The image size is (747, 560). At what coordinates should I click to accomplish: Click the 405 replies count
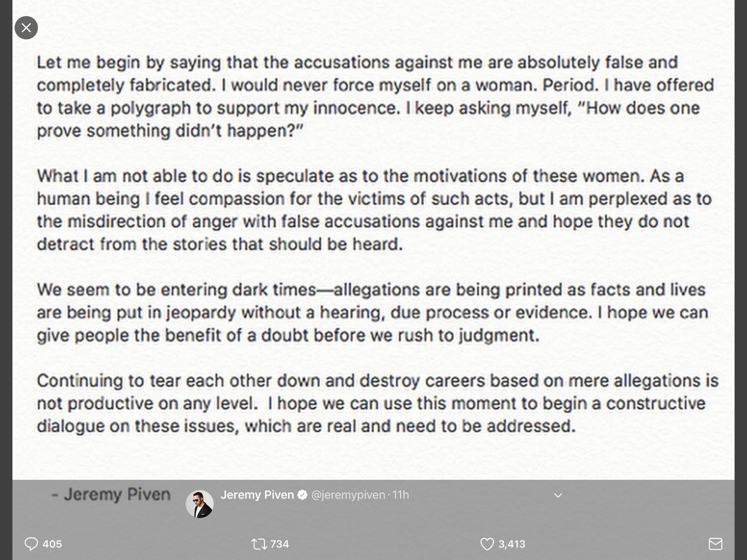pos(52,544)
